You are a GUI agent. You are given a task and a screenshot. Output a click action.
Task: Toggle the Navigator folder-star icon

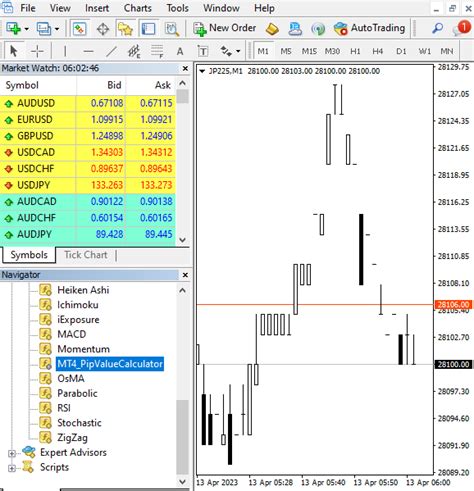125,29
